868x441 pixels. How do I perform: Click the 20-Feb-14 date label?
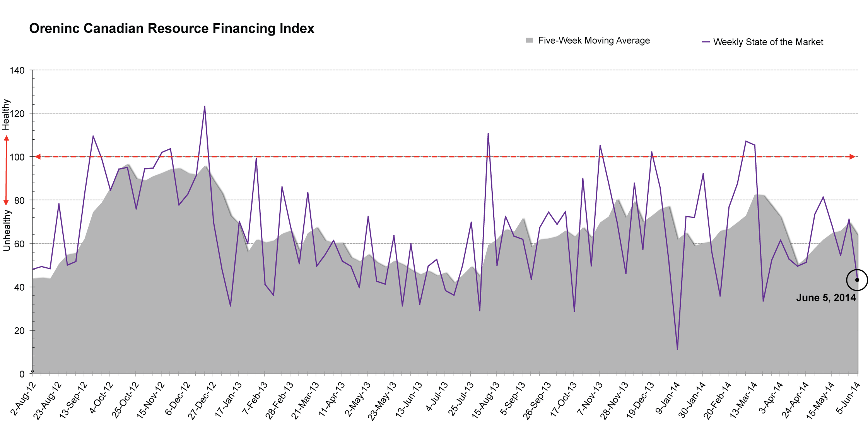(718, 400)
